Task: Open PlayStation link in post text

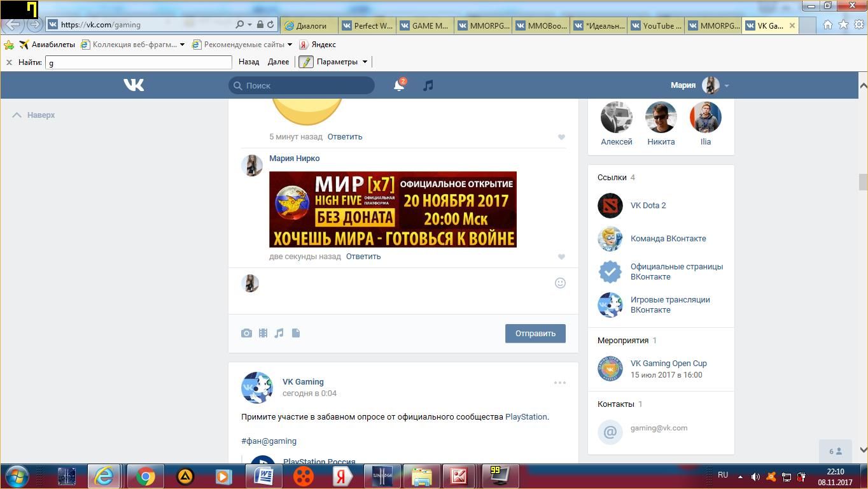Action: 526,417
